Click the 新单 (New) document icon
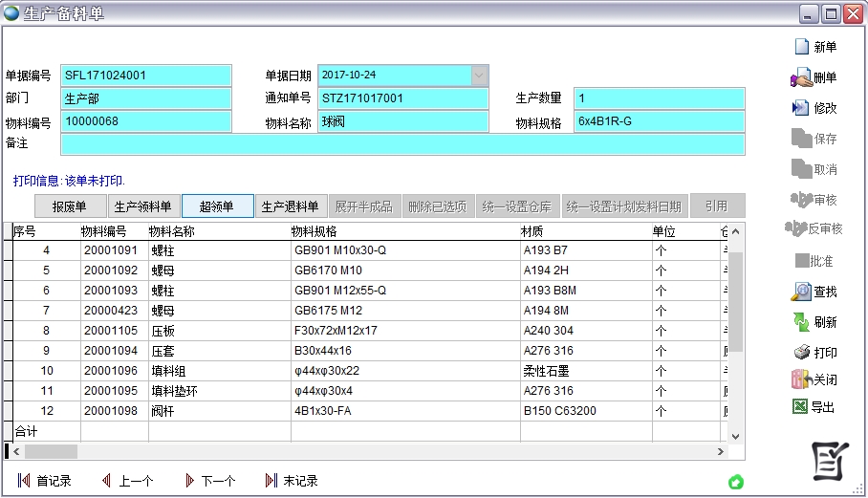 (x=801, y=47)
